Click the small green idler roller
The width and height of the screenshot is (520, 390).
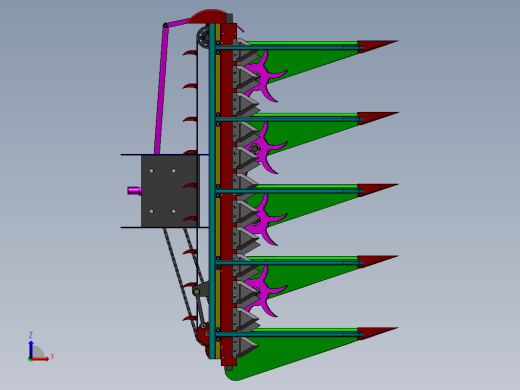tap(197, 292)
